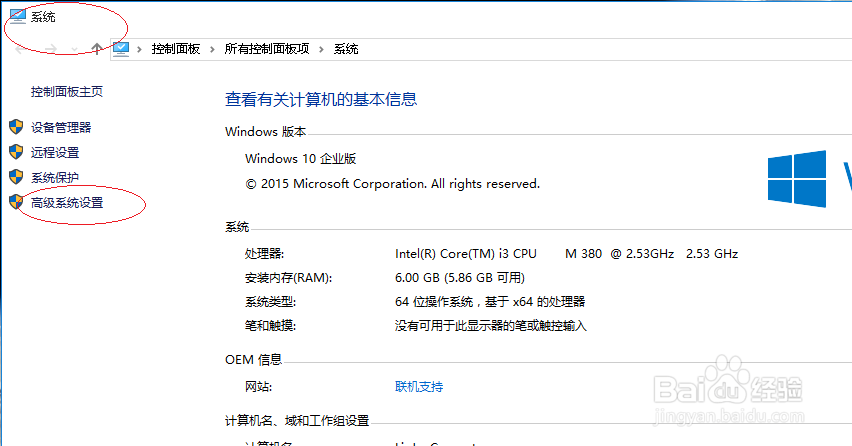Select the 2015 Microsoft Corporation copyright line

(392, 184)
